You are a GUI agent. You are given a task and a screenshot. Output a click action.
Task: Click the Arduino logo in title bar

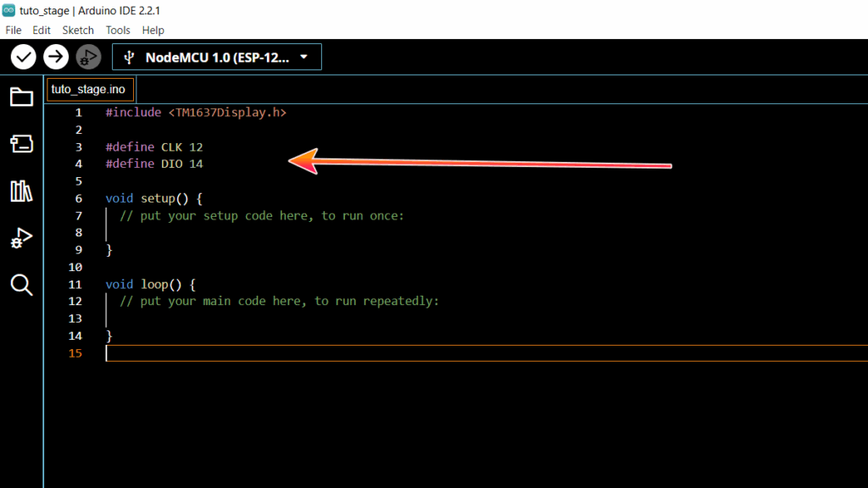coord(8,10)
